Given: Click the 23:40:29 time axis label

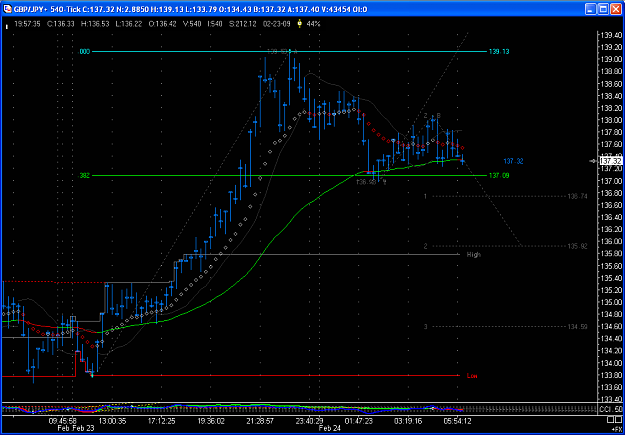Looking at the screenshot, I should (309, 421).
